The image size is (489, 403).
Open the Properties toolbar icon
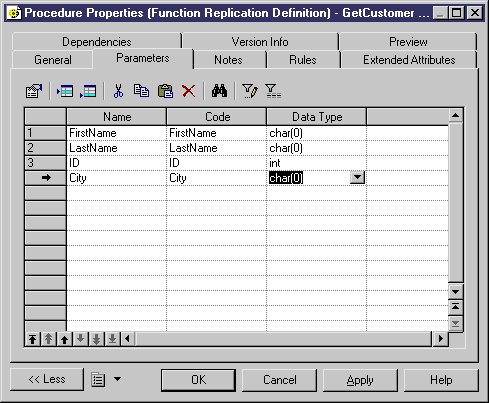pyautogui.click(x=34, y=91)
